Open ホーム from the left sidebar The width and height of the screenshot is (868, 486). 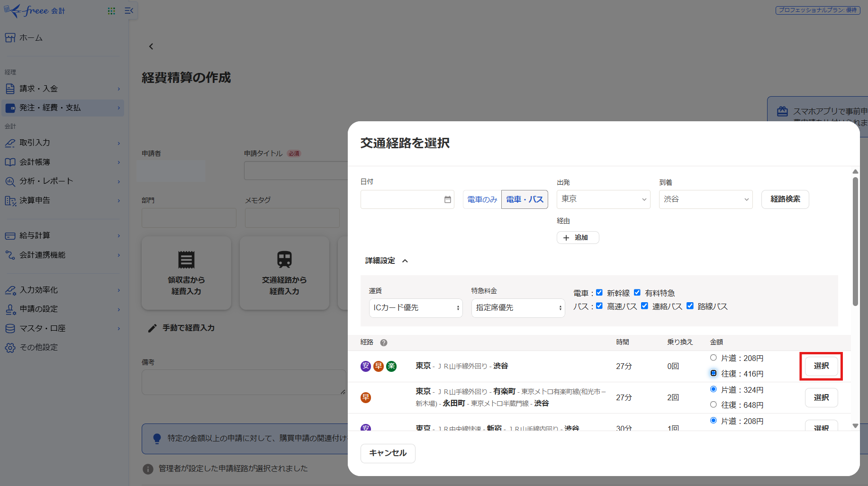click(31, 37)
